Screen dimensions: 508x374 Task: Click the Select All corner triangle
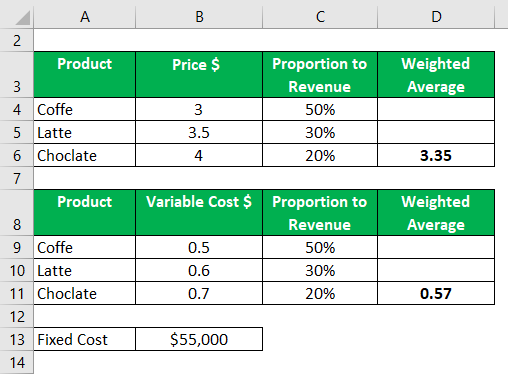coord(23,18)
